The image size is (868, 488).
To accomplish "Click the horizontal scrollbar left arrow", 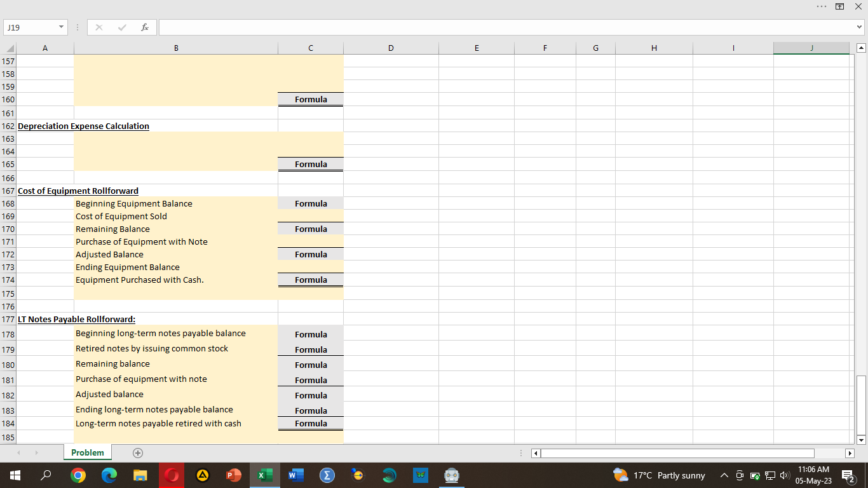I will click(535, 453).
